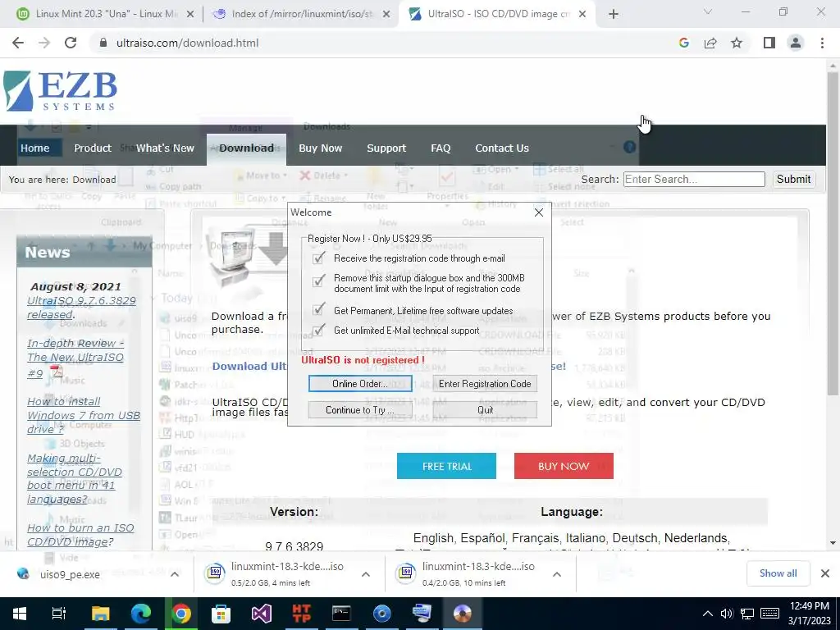Image resolution: width=840 pixels, height=630 pixels.
Task: Expand options for 10 mins left ISO download
Action: click(x=557, y=574)
